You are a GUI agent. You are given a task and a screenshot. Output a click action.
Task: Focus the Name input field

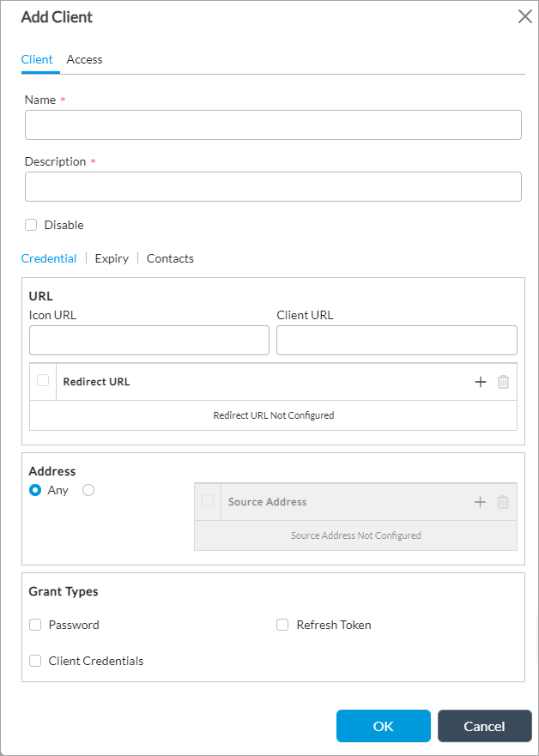click(x=273, y=124)
